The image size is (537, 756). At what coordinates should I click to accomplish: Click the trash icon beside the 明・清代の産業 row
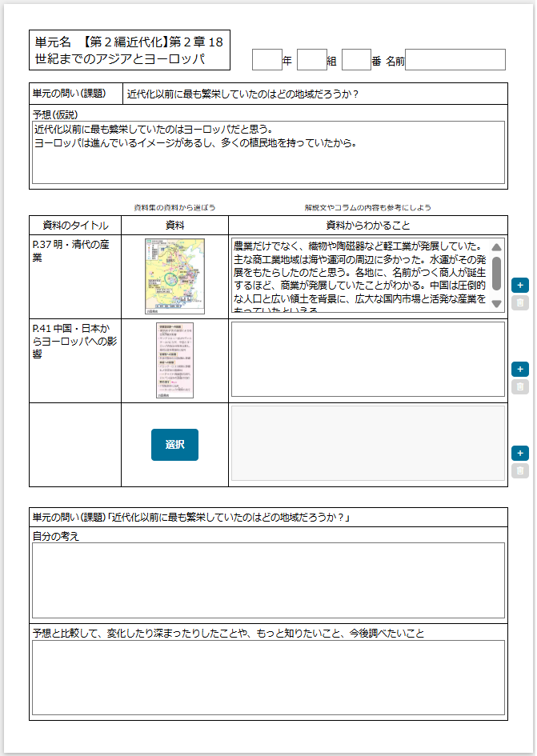(519, 302)
